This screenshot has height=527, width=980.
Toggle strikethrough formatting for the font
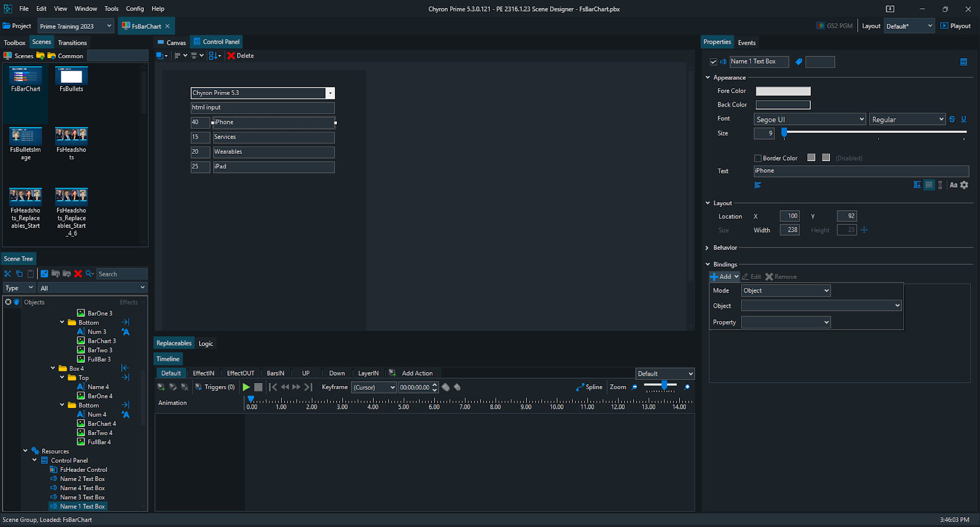tap(952, 119)
